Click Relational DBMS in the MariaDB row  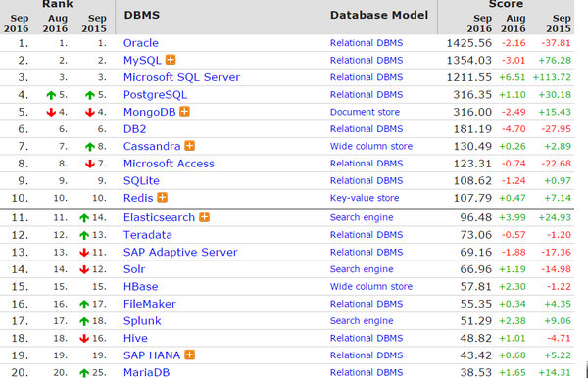click(x=367, y=372)
